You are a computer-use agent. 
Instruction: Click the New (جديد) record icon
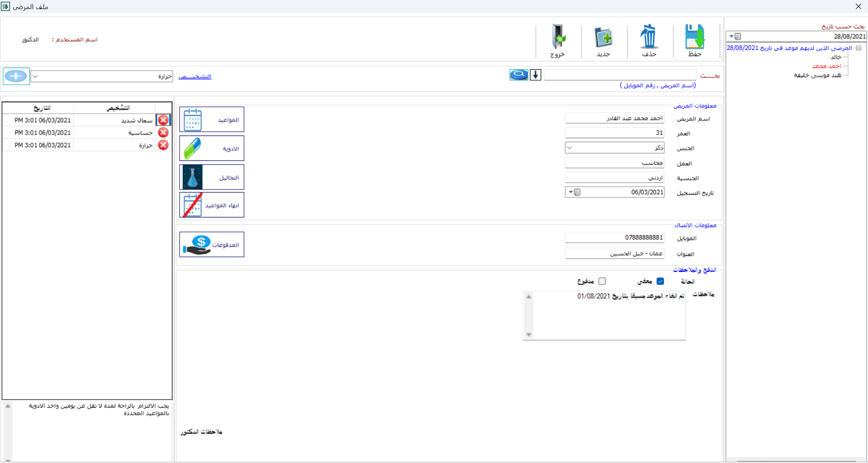point(603,37)
